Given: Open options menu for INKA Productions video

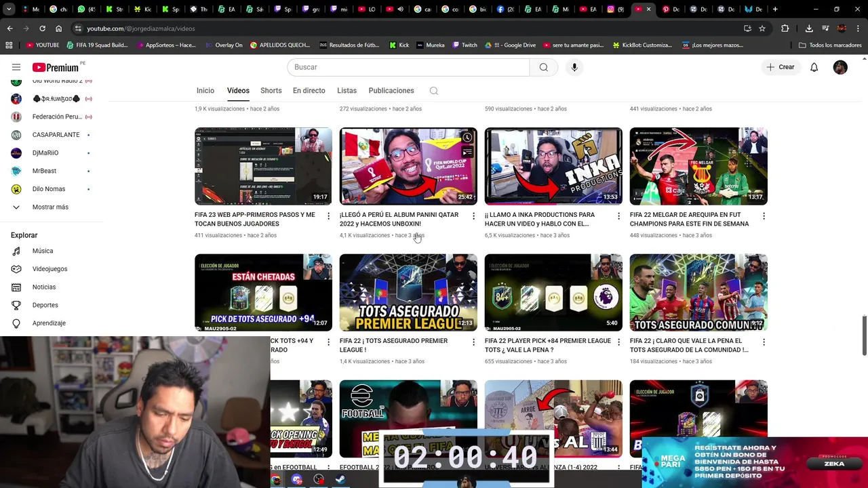Looking at the screenshot, I should click(618, 216).
